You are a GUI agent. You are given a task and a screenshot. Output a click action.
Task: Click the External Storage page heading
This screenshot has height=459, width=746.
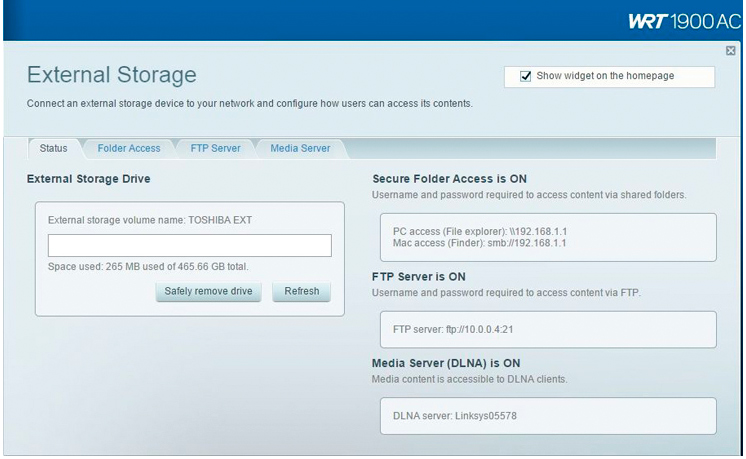111,75
